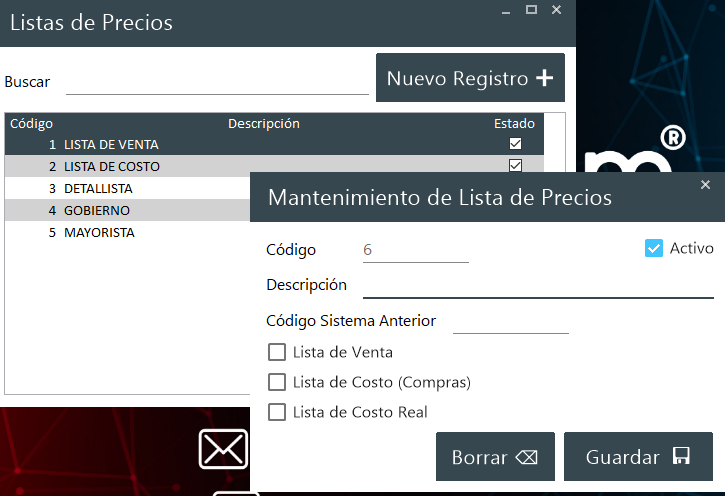The image size is (725, 496).
Task: Maximize the Listas de Precios window
Action: [x=531, y=10]
